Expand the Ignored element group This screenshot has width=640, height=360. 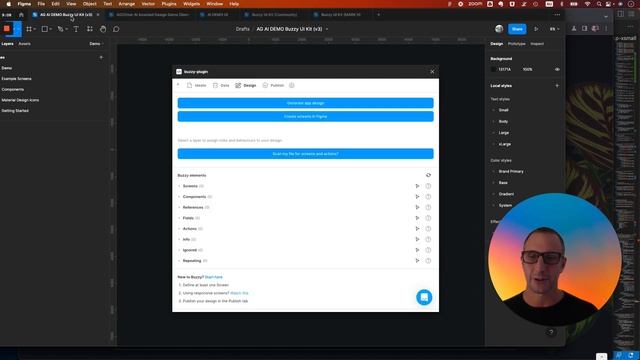[179, 250]
